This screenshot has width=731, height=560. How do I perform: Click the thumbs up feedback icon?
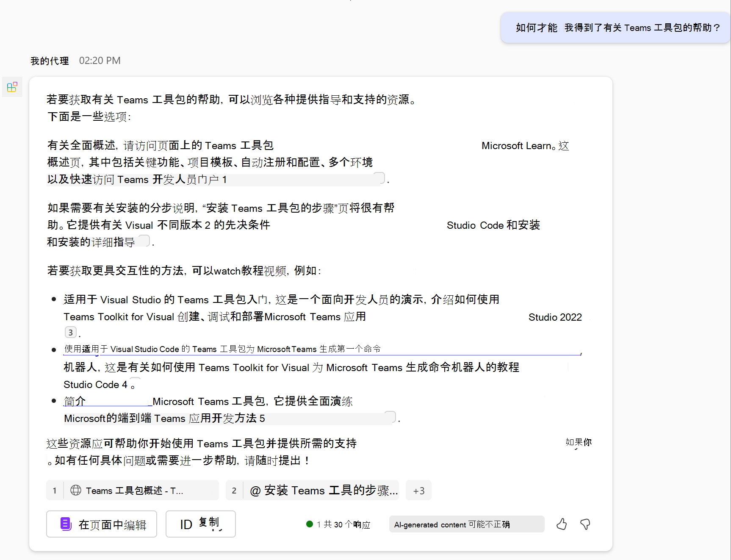[562, 524]
